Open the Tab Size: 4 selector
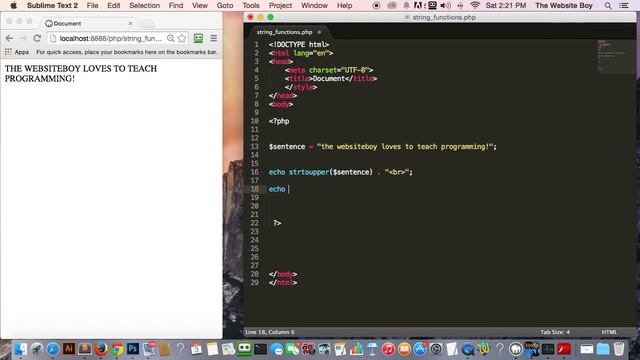This screenshot has width=640, height=360. [555, 332]
